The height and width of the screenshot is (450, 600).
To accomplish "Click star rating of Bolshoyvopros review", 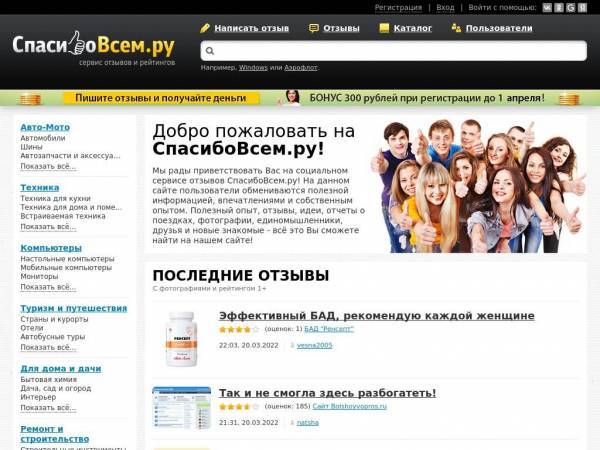I will [x=239, y=406].
